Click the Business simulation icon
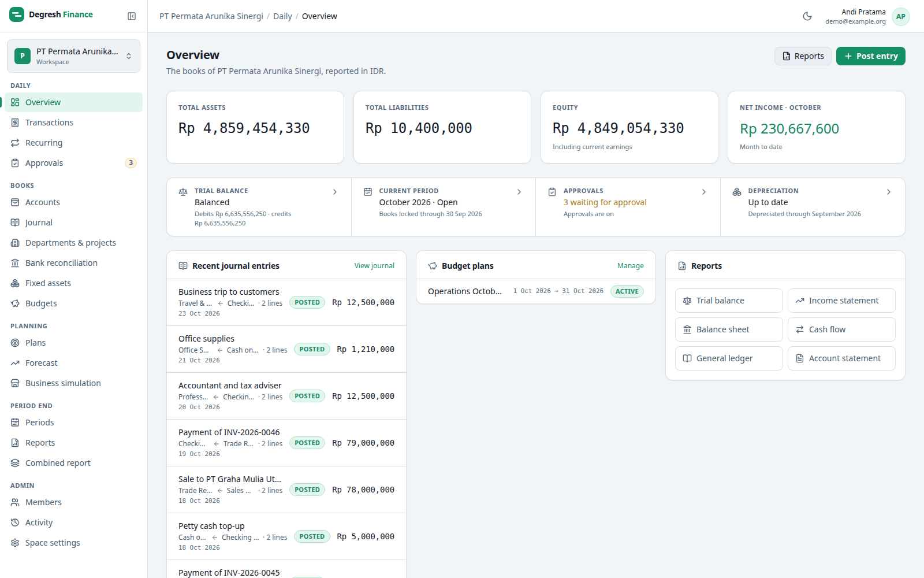The image size is (924, 578). pyautogui.click(x=15, y=383)
